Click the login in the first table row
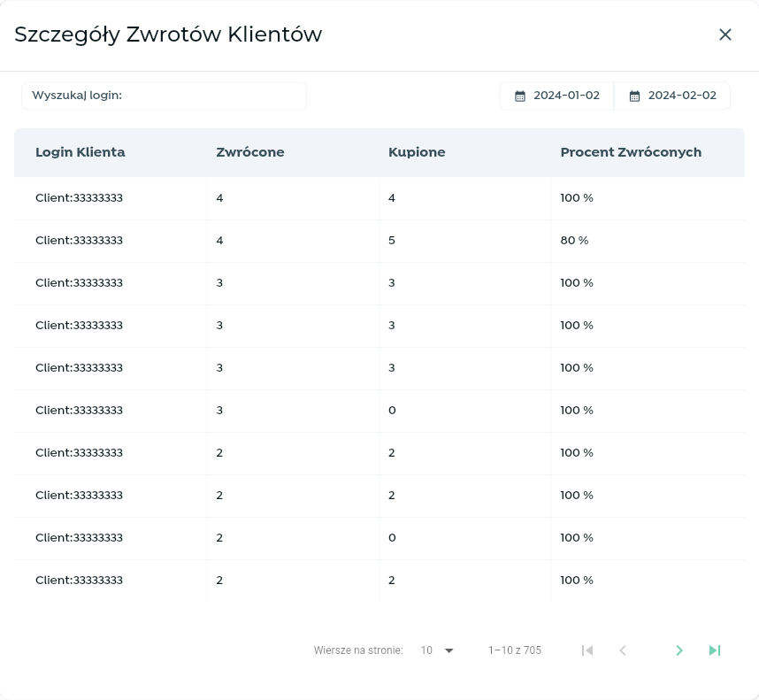 (79, 198)
